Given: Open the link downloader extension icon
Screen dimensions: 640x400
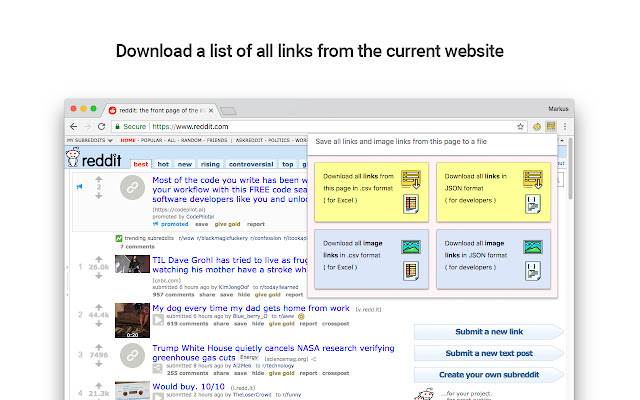Looking at the screenshot, I should click(x=551, y=126).
